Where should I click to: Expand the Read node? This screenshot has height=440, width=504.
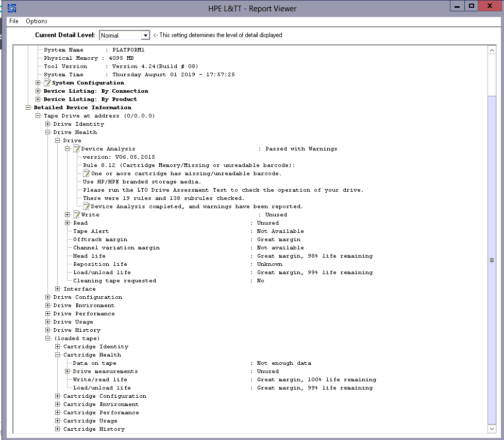tap(67, 223)
